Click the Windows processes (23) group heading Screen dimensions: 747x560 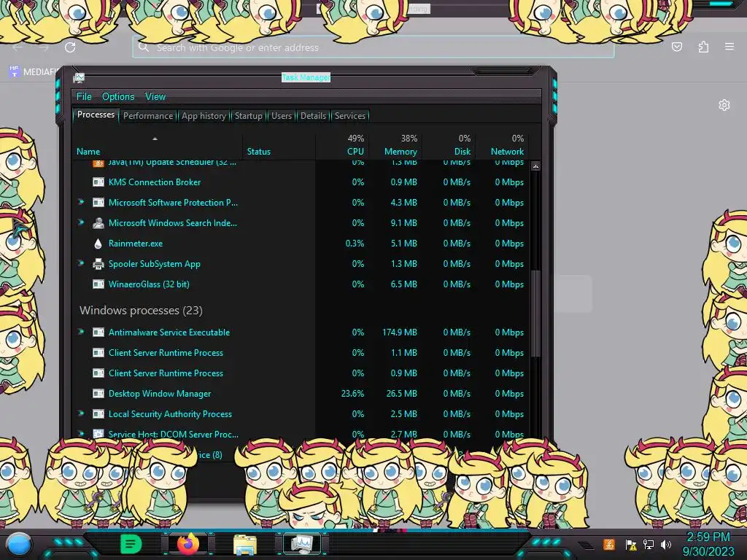point(141,311)
